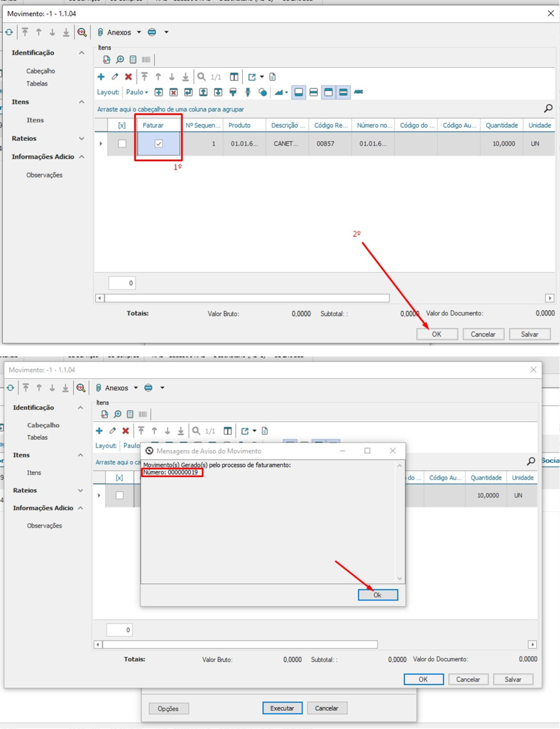
Task: Open the column chooser icon next to 1/1
Action: pyautogui.click(x=234, y=77)
